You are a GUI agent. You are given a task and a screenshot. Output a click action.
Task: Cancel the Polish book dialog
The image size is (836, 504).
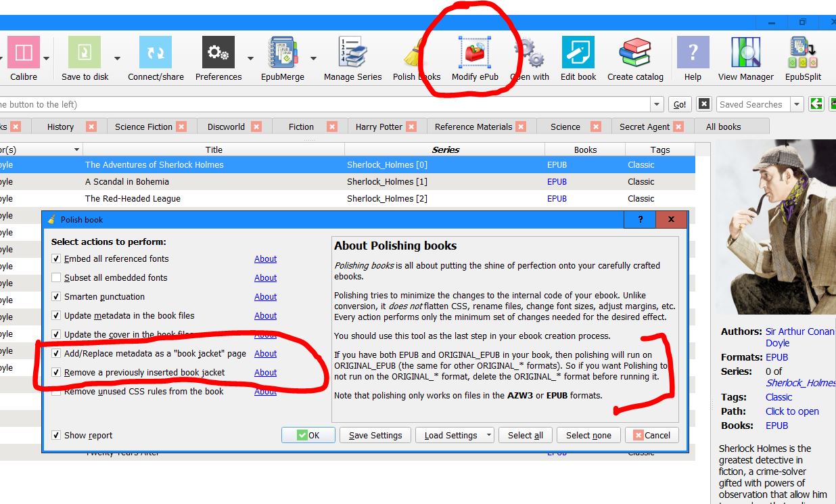pyautogui.click(x=652, y=436)
